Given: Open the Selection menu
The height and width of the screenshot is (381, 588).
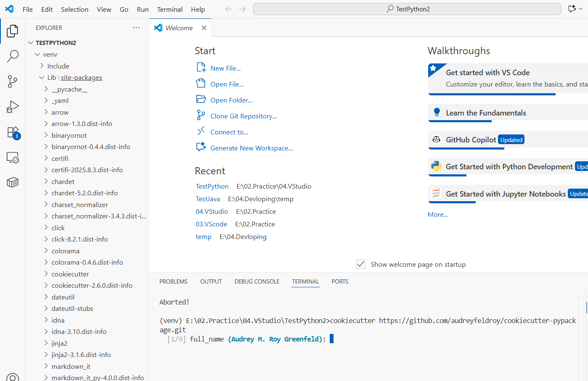Looking at the screenshot, I should [74, 9].
